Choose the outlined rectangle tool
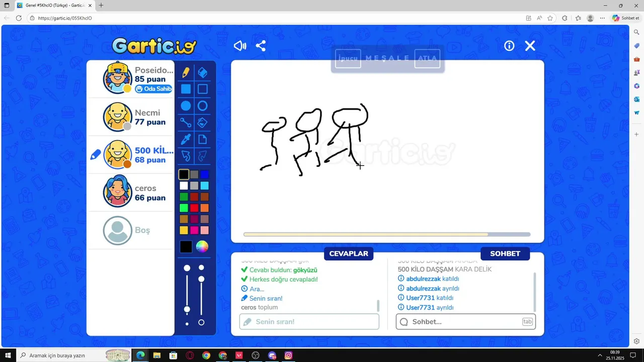This screenshot has width=644, height=362. pyautogui.click(x=202, y=89)
